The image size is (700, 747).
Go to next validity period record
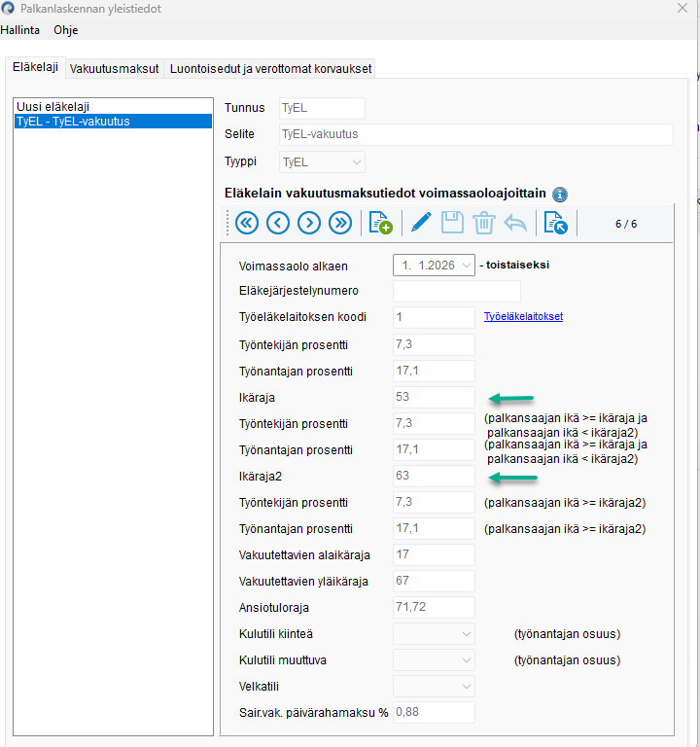(309, 223)
